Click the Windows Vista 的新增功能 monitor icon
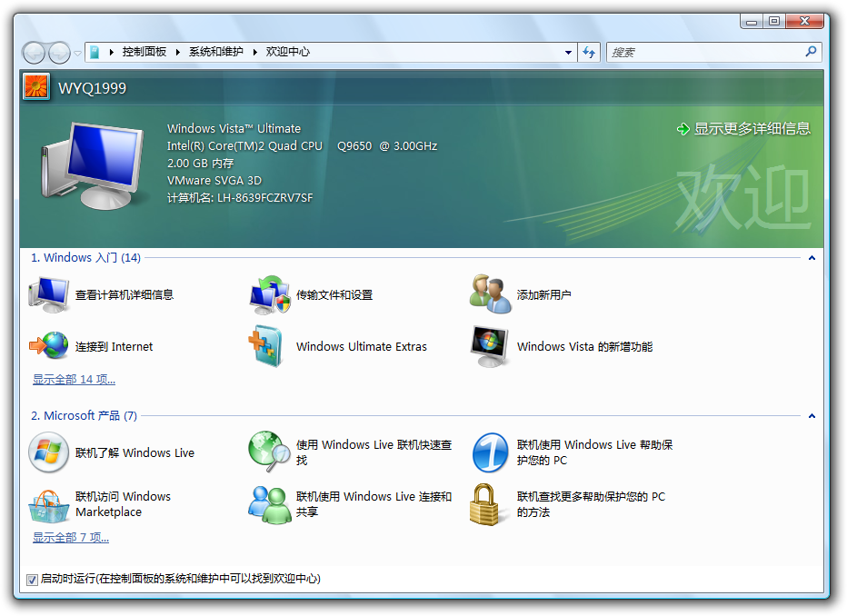 point(490,346)
